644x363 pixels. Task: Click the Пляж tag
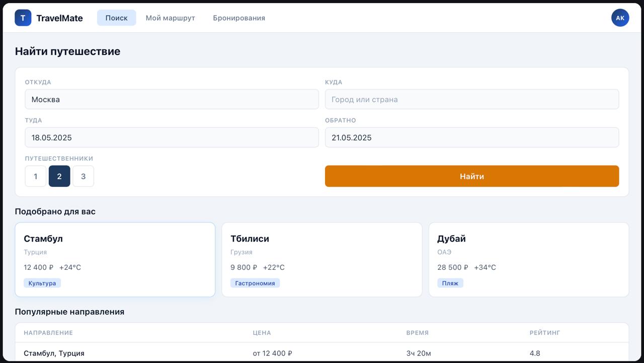coord(450,283)
